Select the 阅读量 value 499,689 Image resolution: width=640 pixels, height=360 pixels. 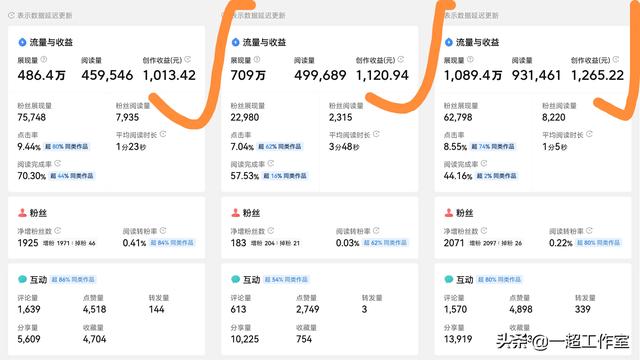pos(320,76)
